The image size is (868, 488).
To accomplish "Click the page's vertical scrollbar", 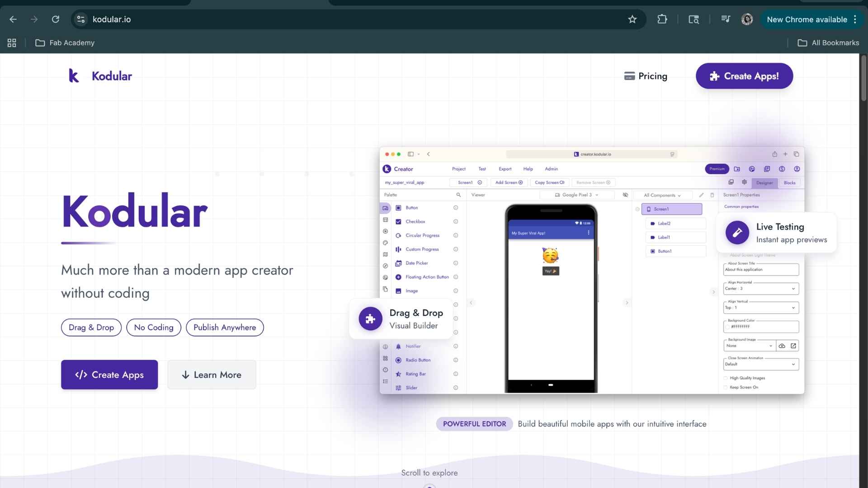I will point(863,78).
